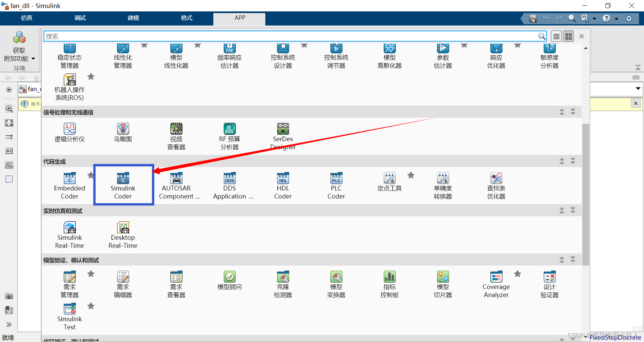The image size is (644, 342).
Task: Click into the 搜索 app search field
Action: coord(291,36)
